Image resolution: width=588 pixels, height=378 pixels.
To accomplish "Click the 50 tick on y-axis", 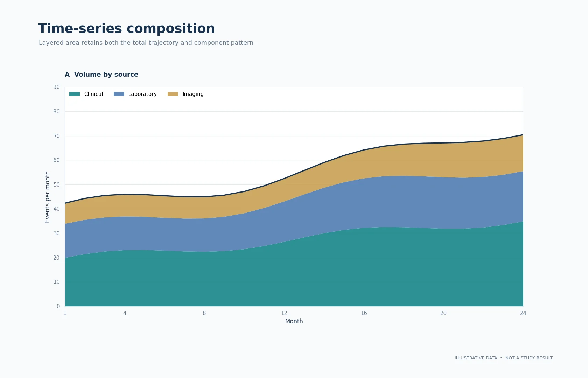I will click(56, 184).
